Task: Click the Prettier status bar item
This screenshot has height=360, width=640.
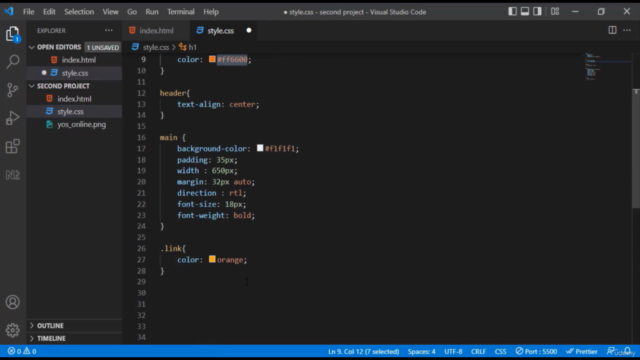Action: pyautogui.click(x=582, y=351)
